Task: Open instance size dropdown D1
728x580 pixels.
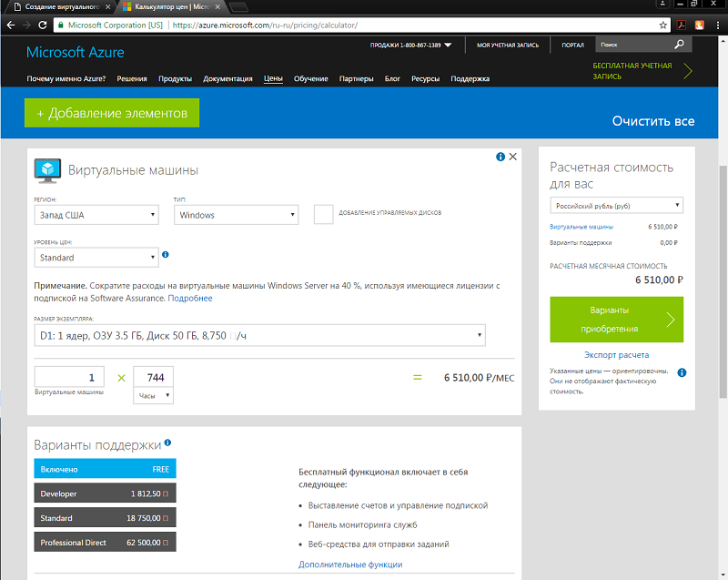Action: click(260, 335)
